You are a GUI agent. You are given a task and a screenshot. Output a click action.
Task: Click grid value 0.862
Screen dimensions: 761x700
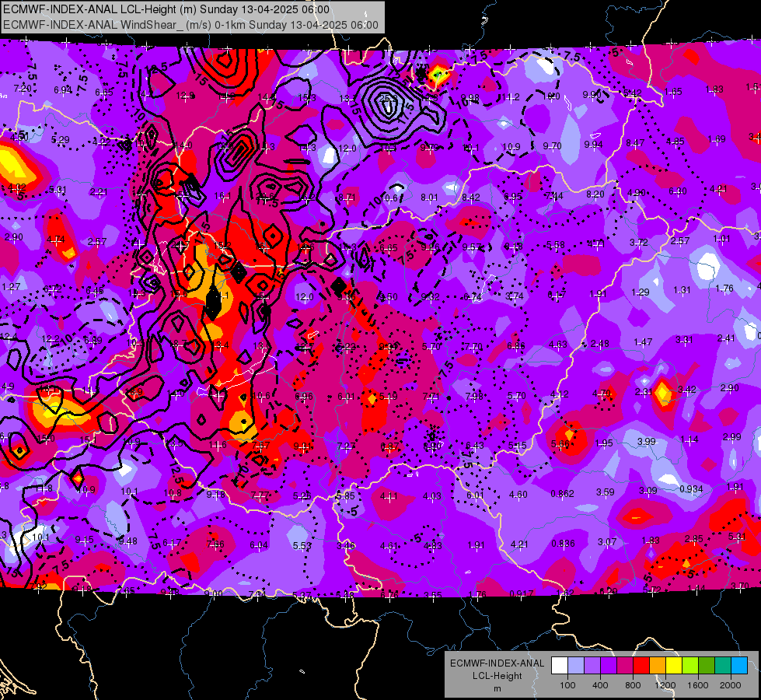[x=562, y=494]
